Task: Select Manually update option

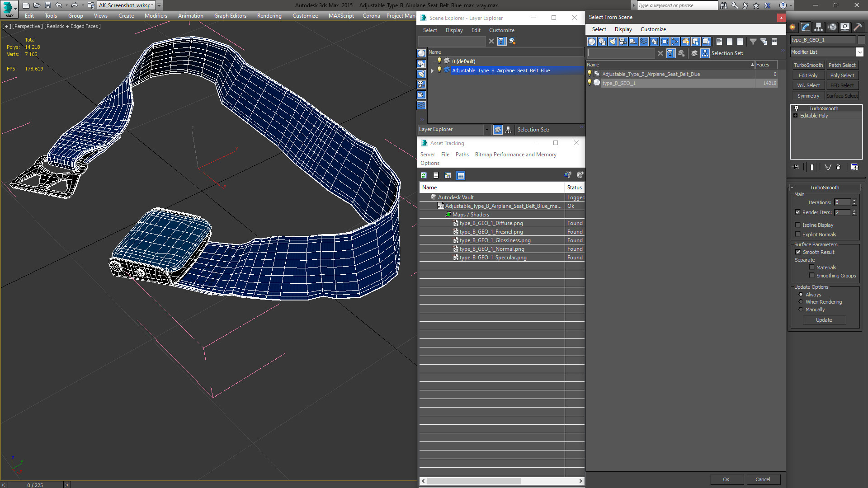Action: click(801, 310)
